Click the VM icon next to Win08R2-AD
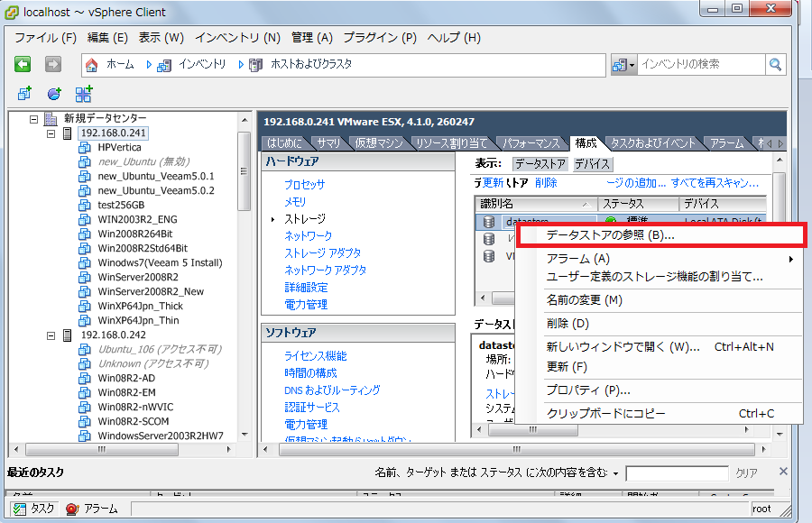The image size is (812, 523). click(85, 378)
